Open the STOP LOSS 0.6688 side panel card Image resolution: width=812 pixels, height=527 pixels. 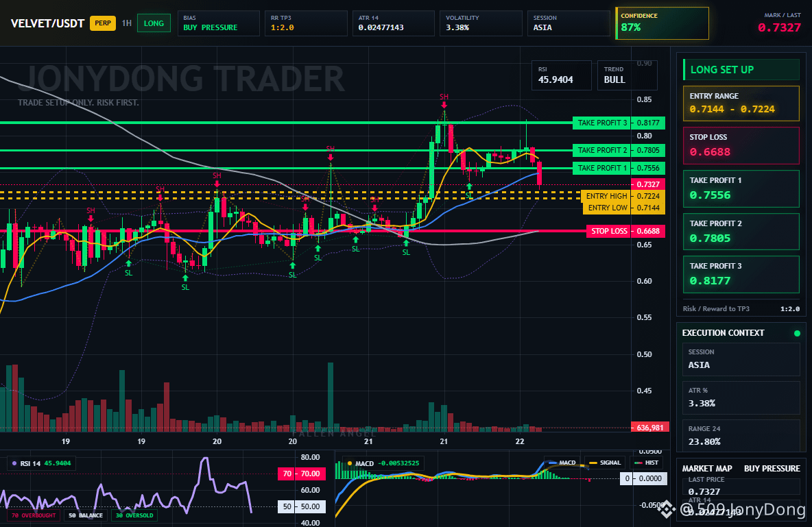[x=741, y=146]
